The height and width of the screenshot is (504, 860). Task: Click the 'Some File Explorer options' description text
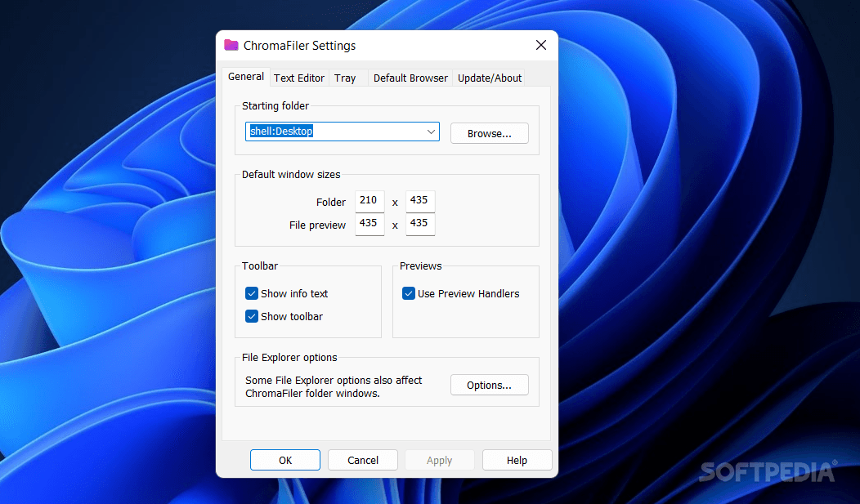tap(334, 386)
